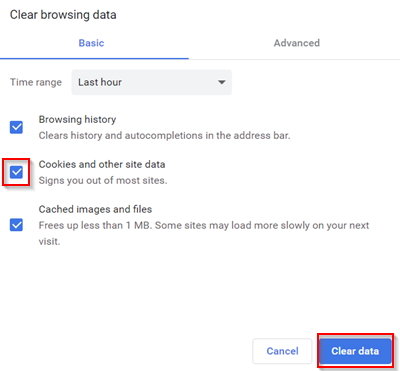
Task: Uncheck the Cached images and files checkbox
Action: (16, 225)
